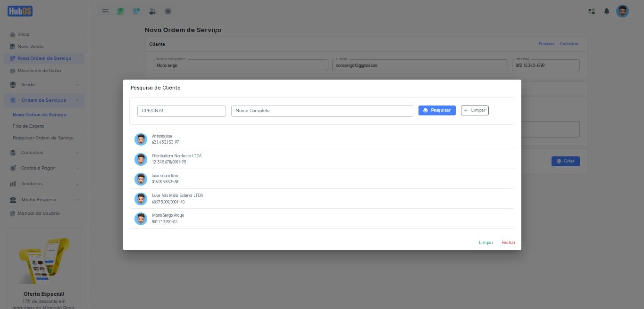Click the green store shortcut icon in top bar
The height and width of the screenshot is (309, 644).
(121, 11)
